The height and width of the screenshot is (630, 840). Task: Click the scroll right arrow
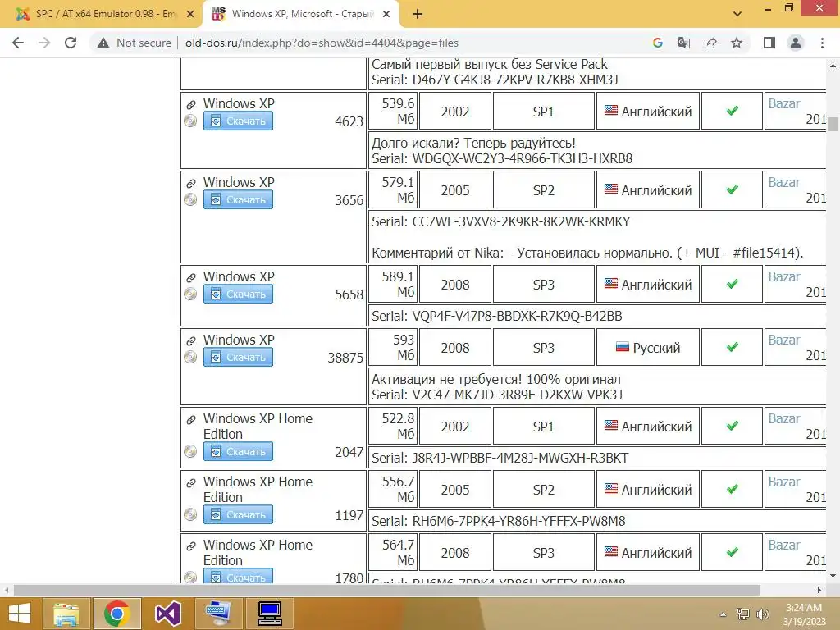click(819, 590)
